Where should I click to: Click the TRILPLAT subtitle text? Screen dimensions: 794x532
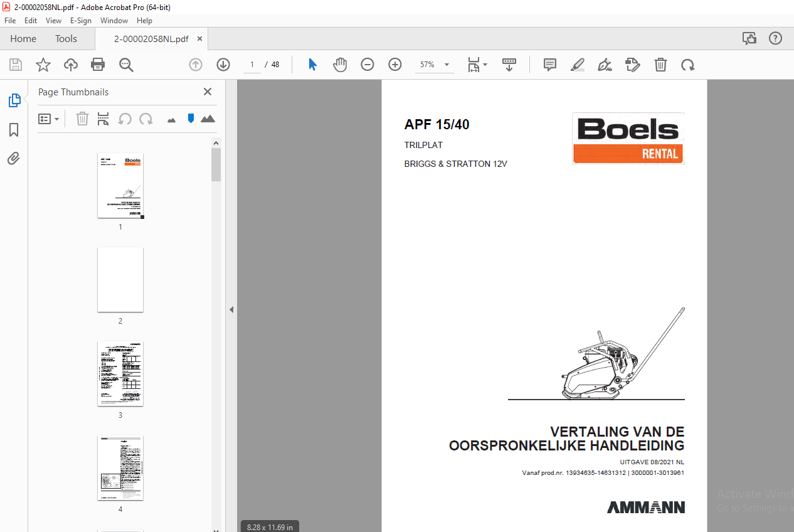click(x=423, y=145)
